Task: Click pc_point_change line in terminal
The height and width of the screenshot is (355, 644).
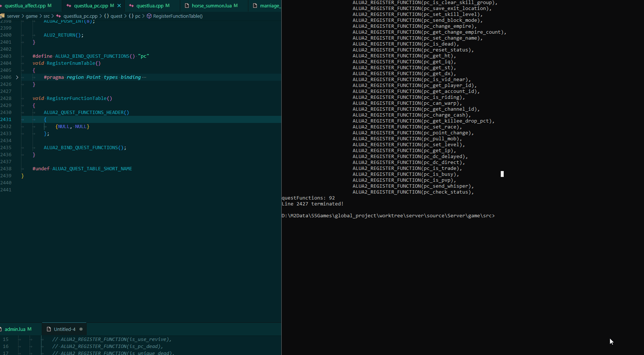Action: (x=413, y=133)
